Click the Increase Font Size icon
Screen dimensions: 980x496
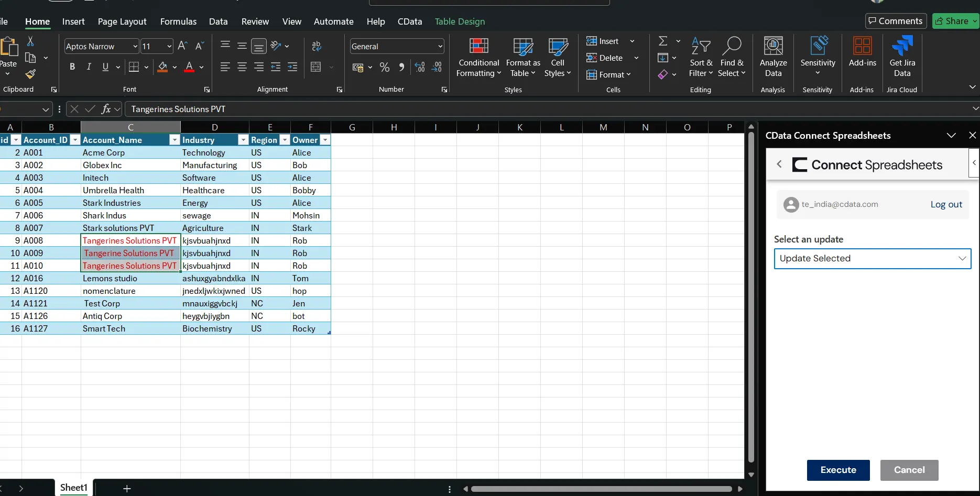[182, 46]
